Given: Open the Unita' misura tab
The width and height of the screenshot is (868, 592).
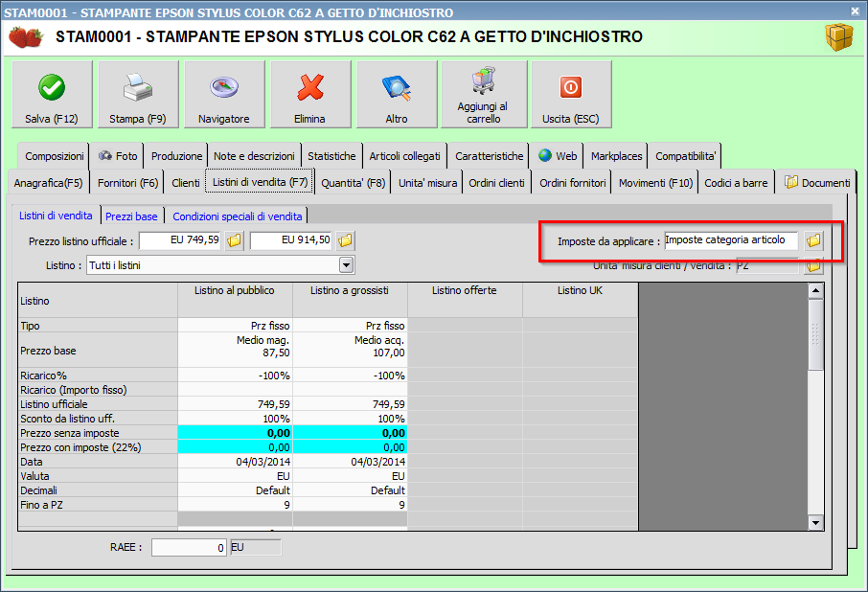Looking at the screenshot, I should pos(427,183).
